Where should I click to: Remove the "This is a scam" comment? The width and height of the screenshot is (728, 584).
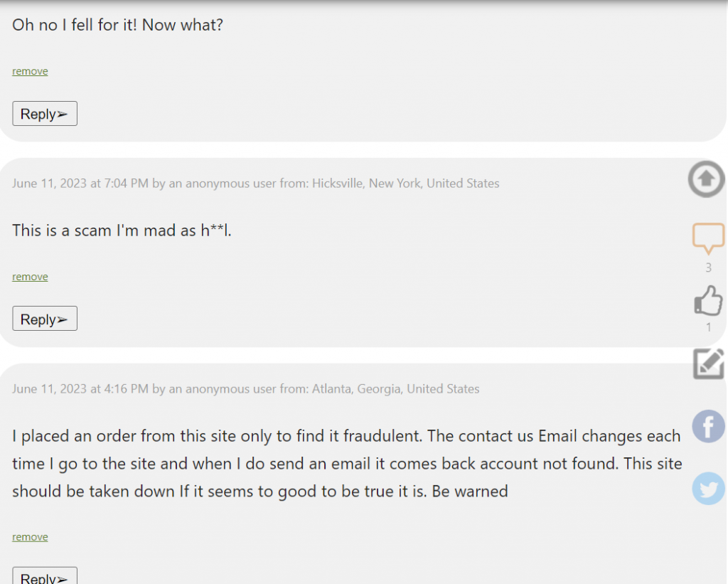coord(30,277)
